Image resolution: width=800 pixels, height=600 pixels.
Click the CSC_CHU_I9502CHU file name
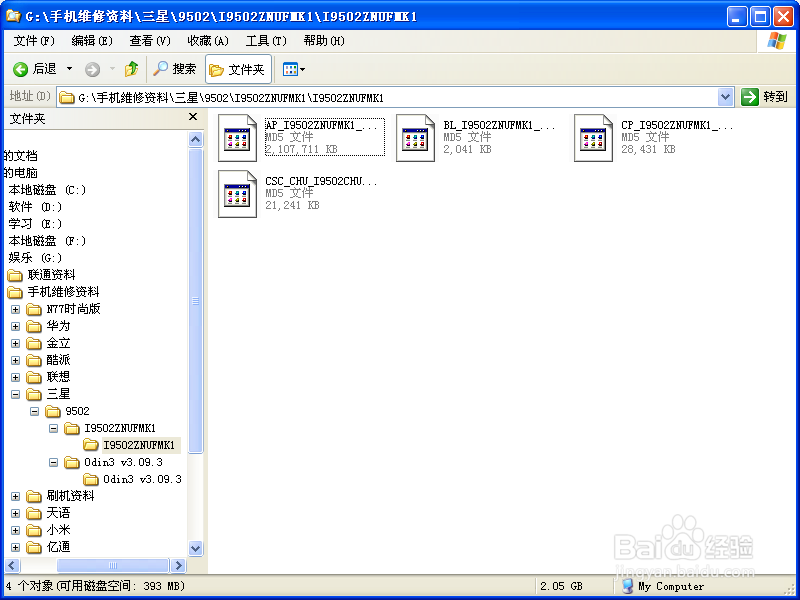coord(321,182)
